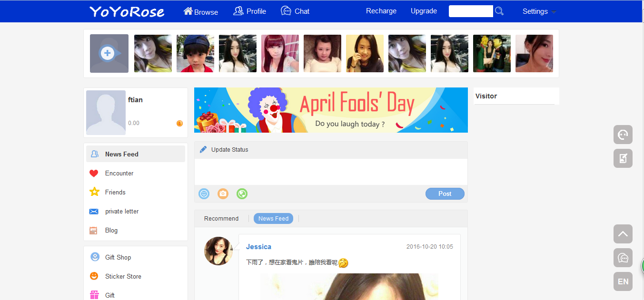644x300 pixels.
Task: Open Jessica's round avatar
Action: [x=218, y=251]
